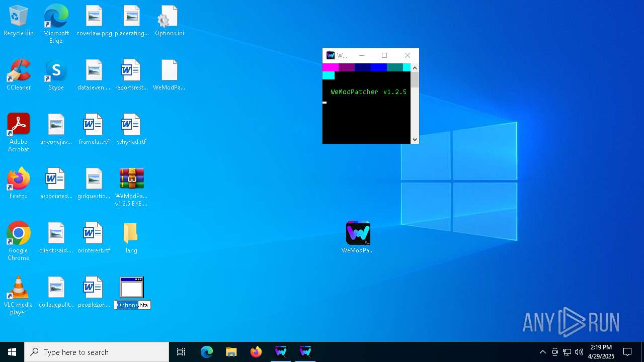Viewport: 644px width, 362px height.
Task: Select the Firefox desktop shortcut
Action: coord(19,184)
